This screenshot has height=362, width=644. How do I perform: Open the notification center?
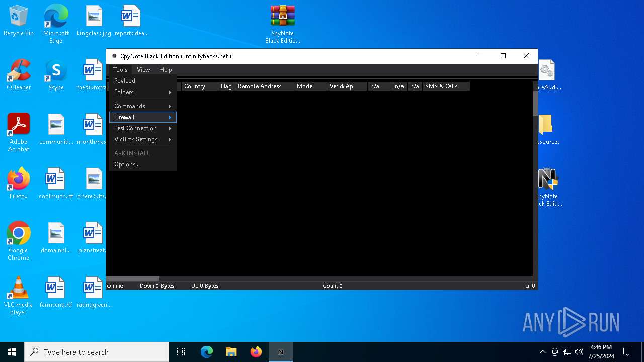coord(627,352)
